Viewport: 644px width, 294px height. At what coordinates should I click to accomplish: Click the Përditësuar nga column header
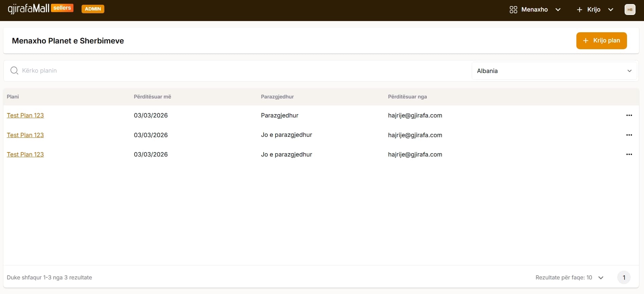(x=407, y=97)
